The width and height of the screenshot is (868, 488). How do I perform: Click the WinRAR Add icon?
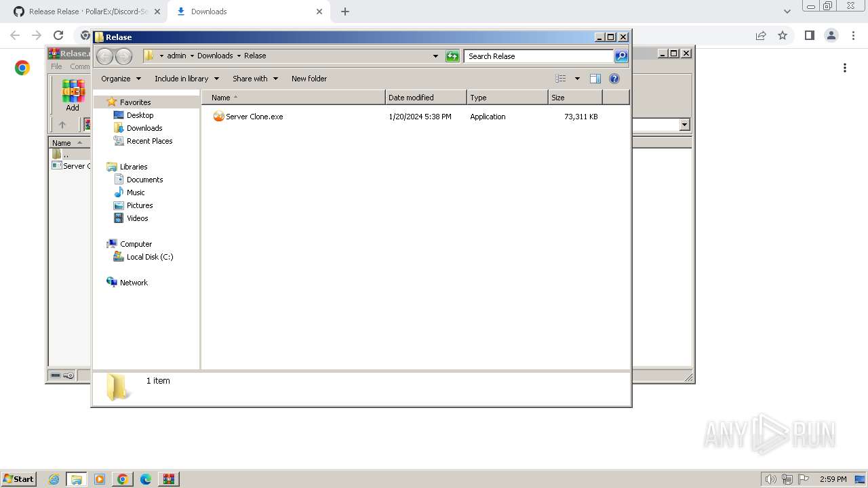[x=73, y=96]
